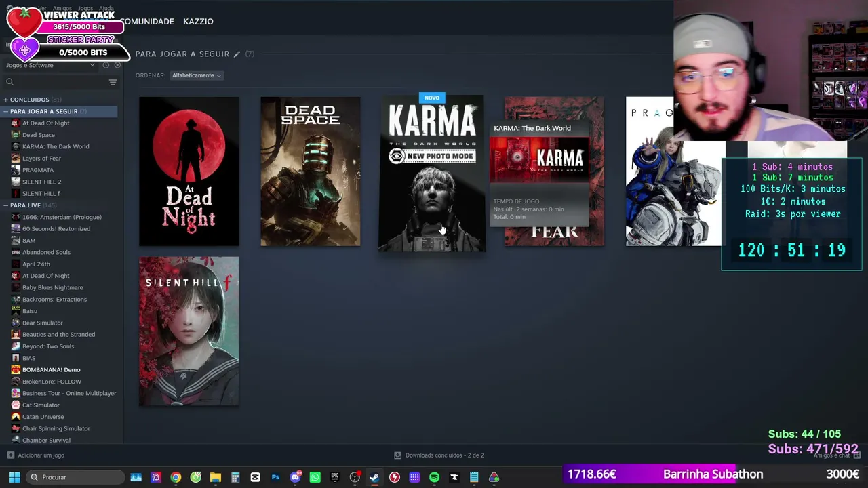Select 60 Seconds! Reatomized in sidebar
Viewport: 868px width, 488px height.
tap(56, 229)
